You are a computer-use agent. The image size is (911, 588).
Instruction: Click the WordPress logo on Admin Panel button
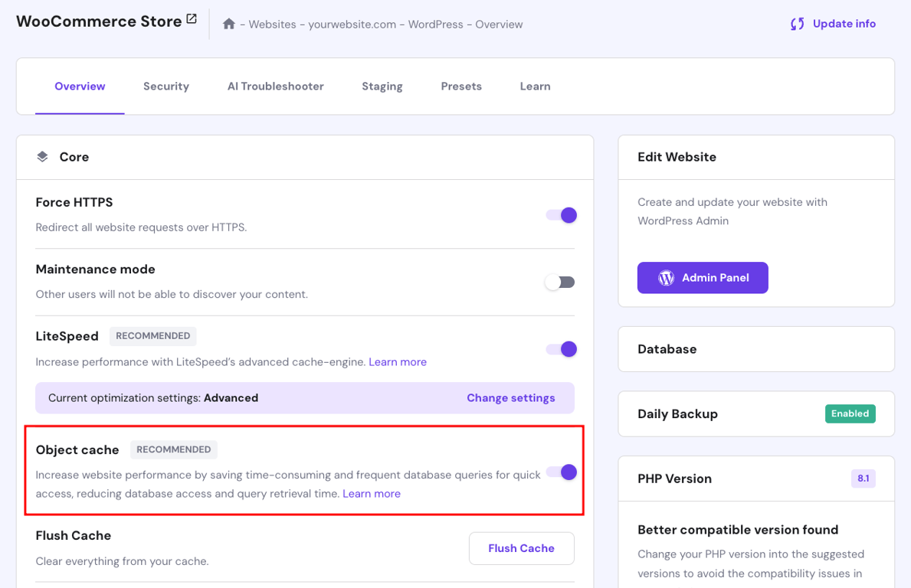[666, 277]
